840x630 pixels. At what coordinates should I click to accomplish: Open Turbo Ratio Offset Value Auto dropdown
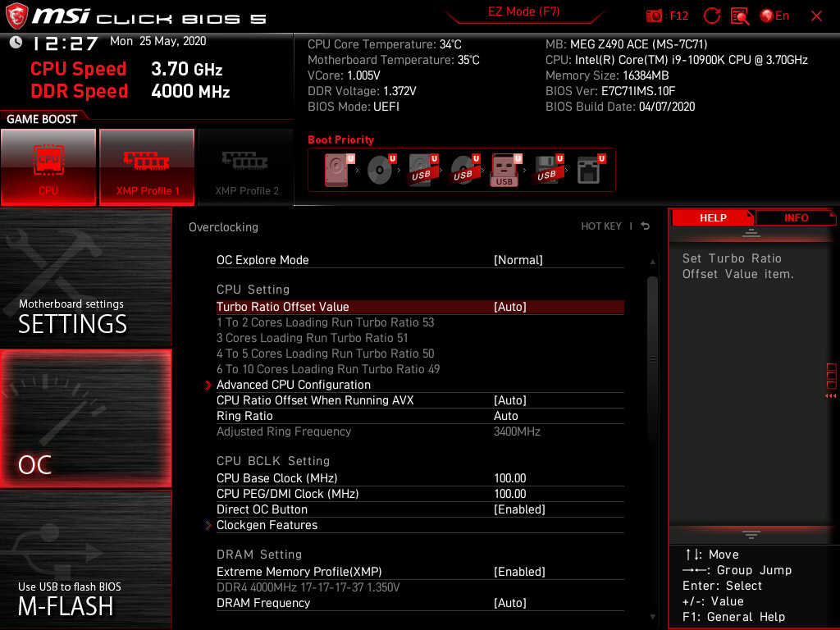tap(510, 307)
